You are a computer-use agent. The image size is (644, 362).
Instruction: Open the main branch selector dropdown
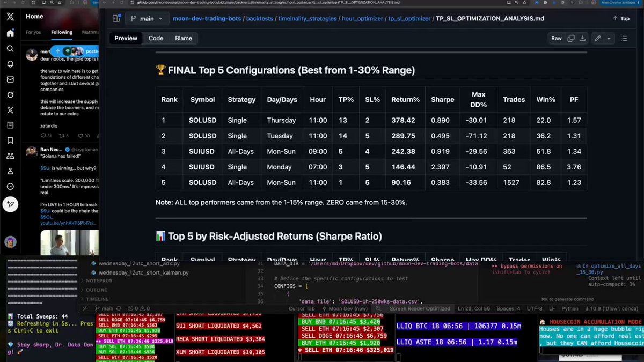pos(147,18)
